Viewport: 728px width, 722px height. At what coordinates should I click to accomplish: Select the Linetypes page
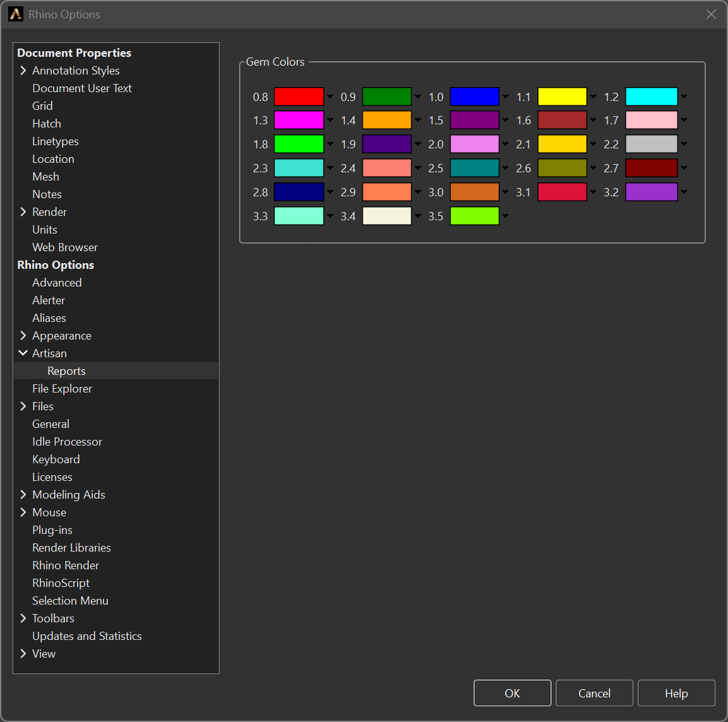(56, 141)
